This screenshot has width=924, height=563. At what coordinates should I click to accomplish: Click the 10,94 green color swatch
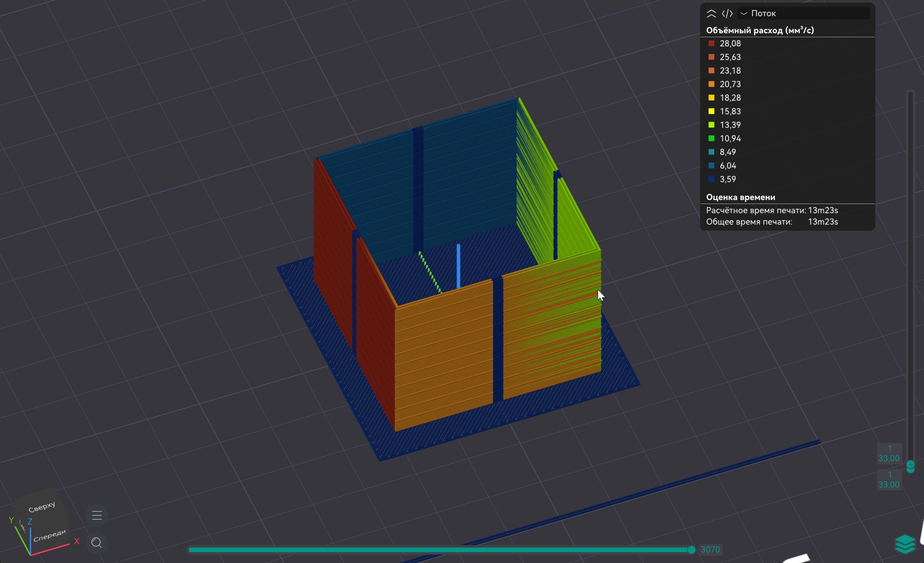point(712,138)
